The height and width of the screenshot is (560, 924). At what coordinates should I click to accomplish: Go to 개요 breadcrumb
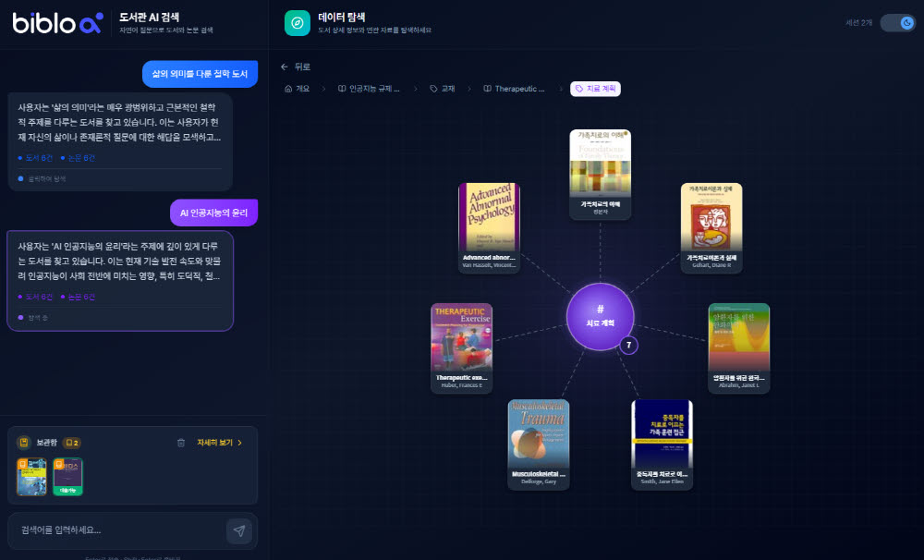point(298,89)
